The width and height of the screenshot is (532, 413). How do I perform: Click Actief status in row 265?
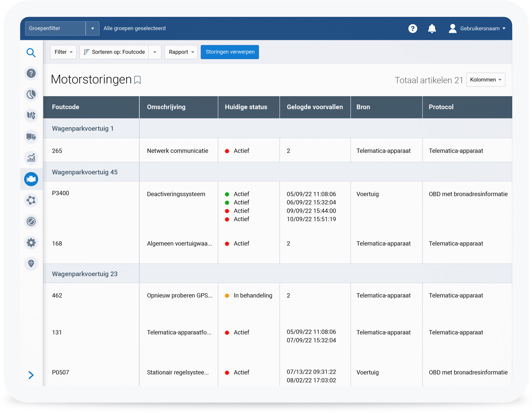pos(241,151)
